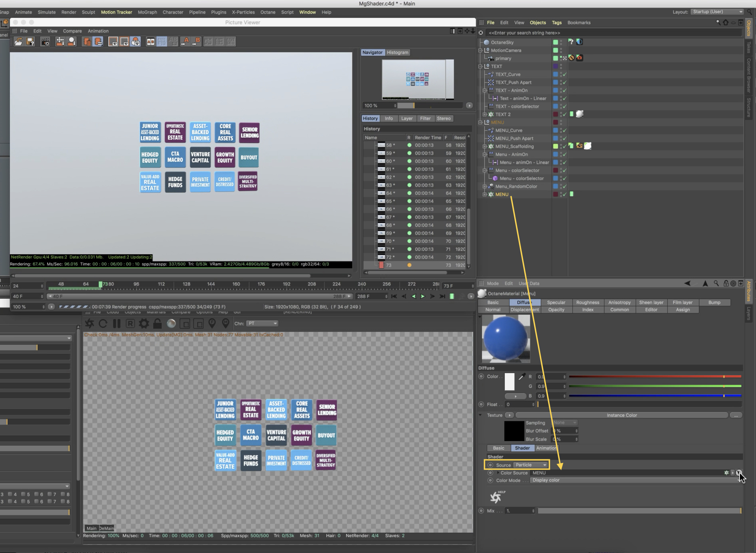Image resolution: width=756 pixels, height=553 pixels.
Task: Open the MoGraph menu
Action: [147, 12]
